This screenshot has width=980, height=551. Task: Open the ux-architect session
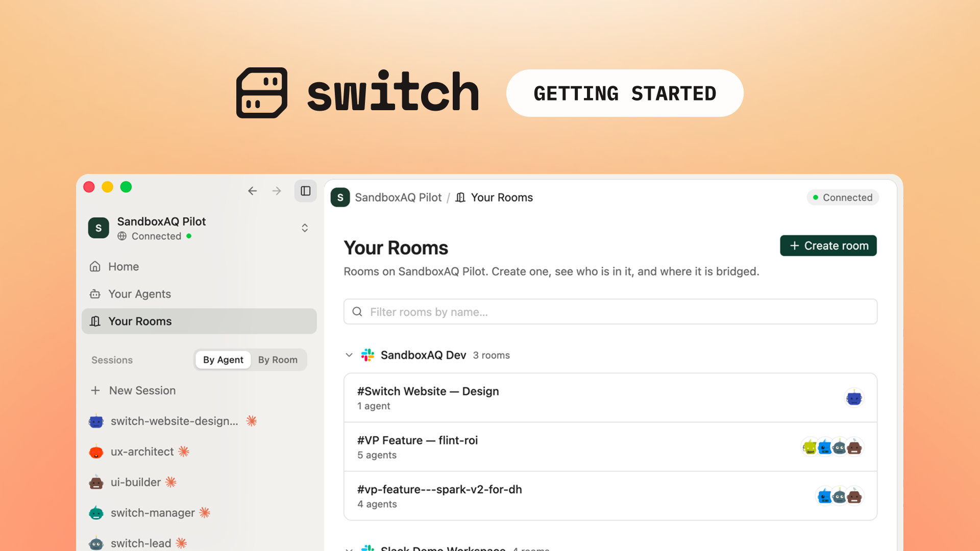(142, 452)
